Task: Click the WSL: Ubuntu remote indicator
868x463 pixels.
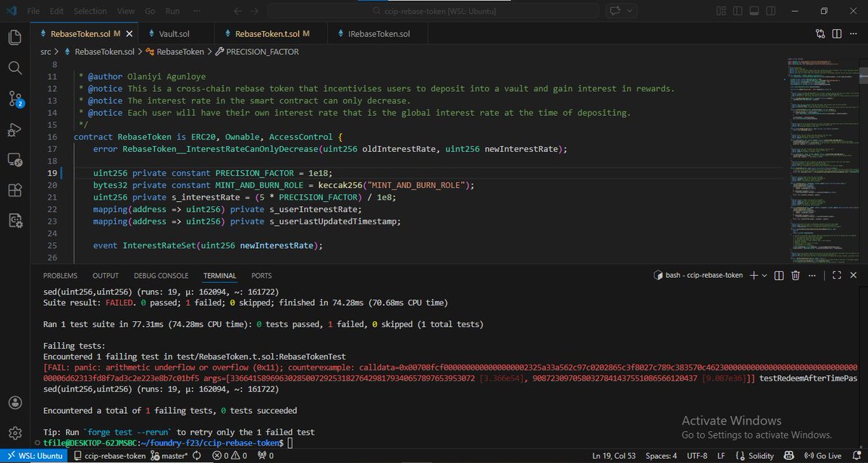Action: coord(34,456)
